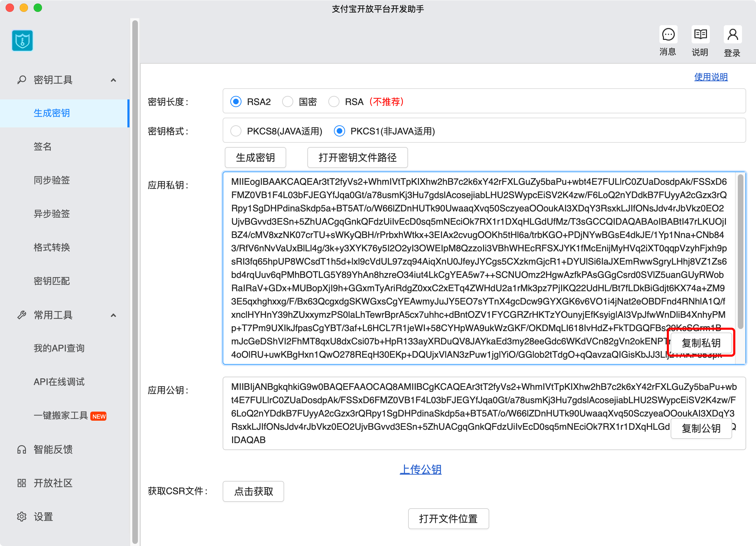Image resolution: width=756 pixels, height=546 pixels.
Task: Click the 使用说明 link
Action: coord(711,77)
